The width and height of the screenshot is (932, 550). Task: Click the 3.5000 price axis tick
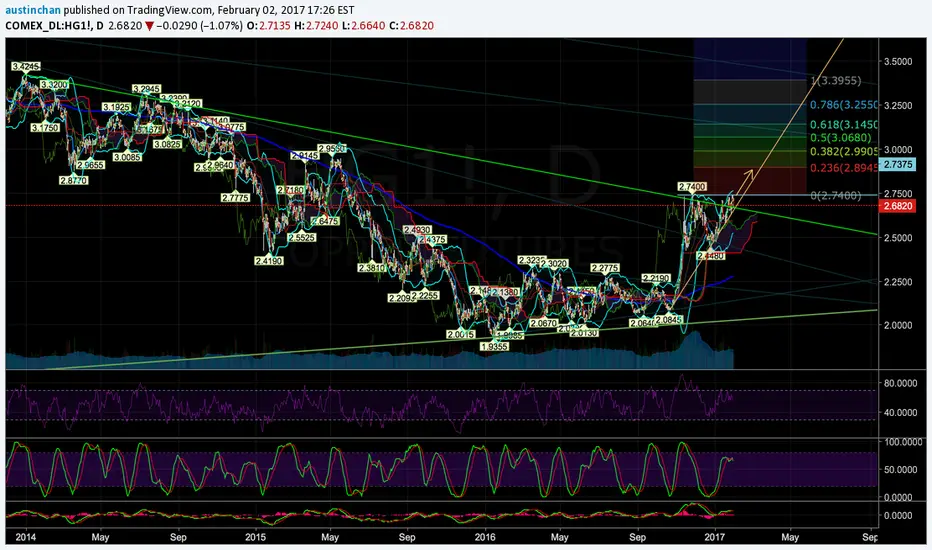(898, 61)
